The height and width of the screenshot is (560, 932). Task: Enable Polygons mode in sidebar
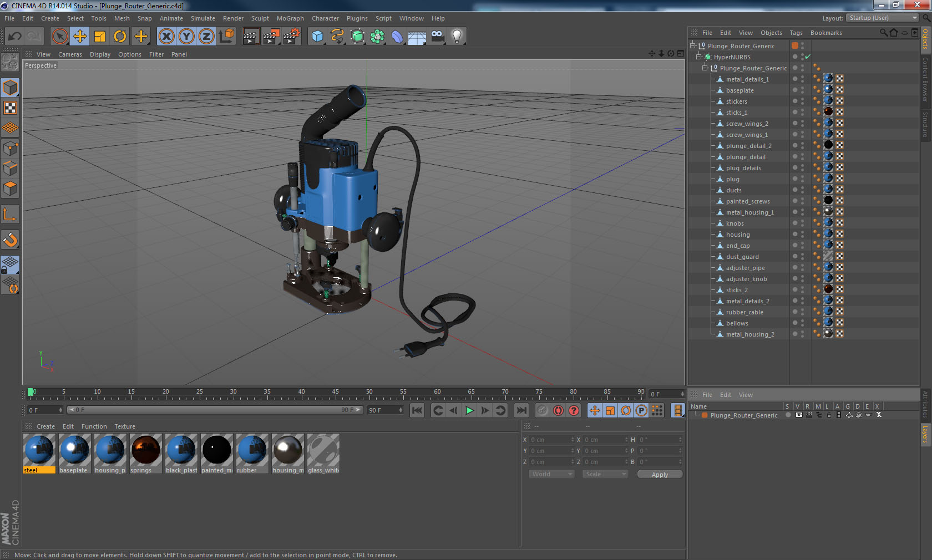tap(11, 189)
